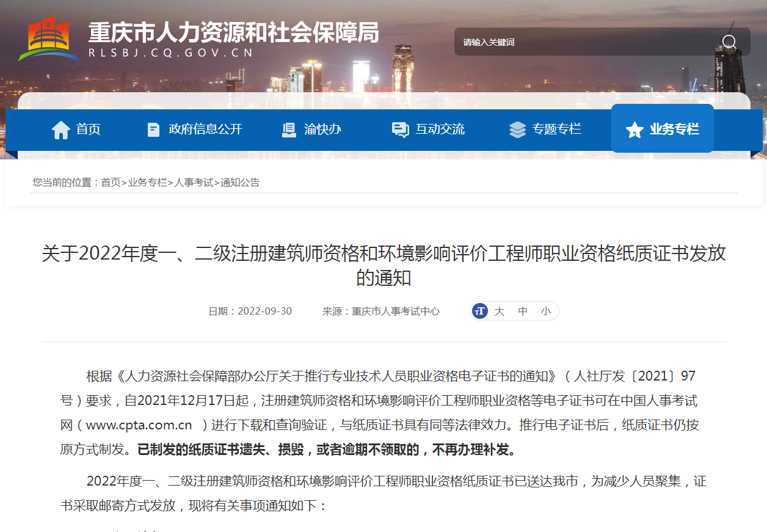This screenshot has width=767, height=532.
Task: Click the government information document icon
Action: (x=154, y=129)
